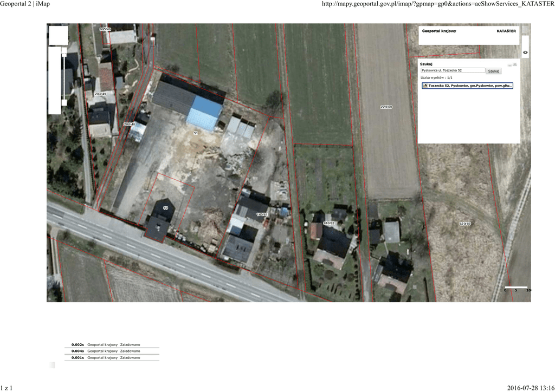The height and width of the screenshot is (392, 555).
Task: Click parcel label 160/61
Action: point(262,214)
